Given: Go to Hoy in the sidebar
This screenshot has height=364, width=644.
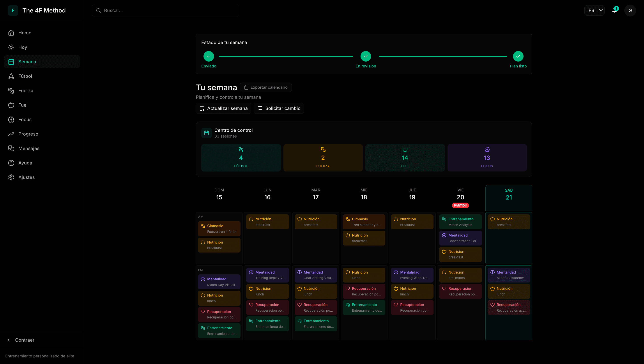Looking at the screenshot, I should [23, 47].
